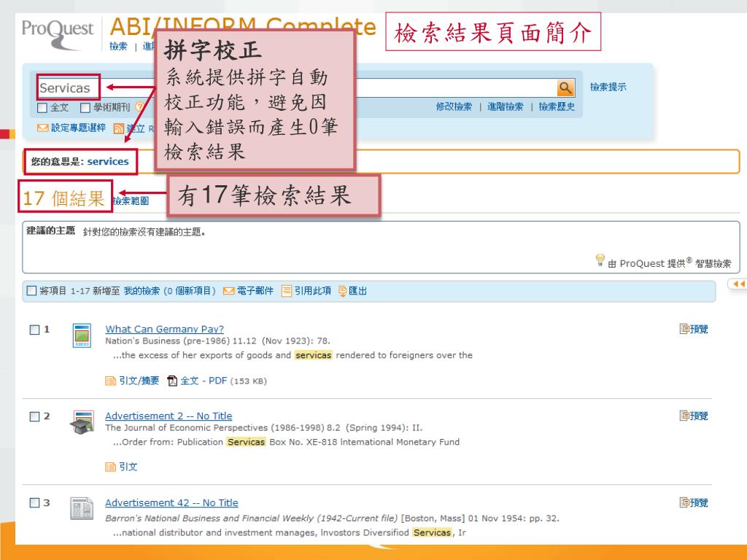The width and height of the screenshot is (747, 560).
Task: Click 電子郵件 email action link
Action: click(255, 291)
